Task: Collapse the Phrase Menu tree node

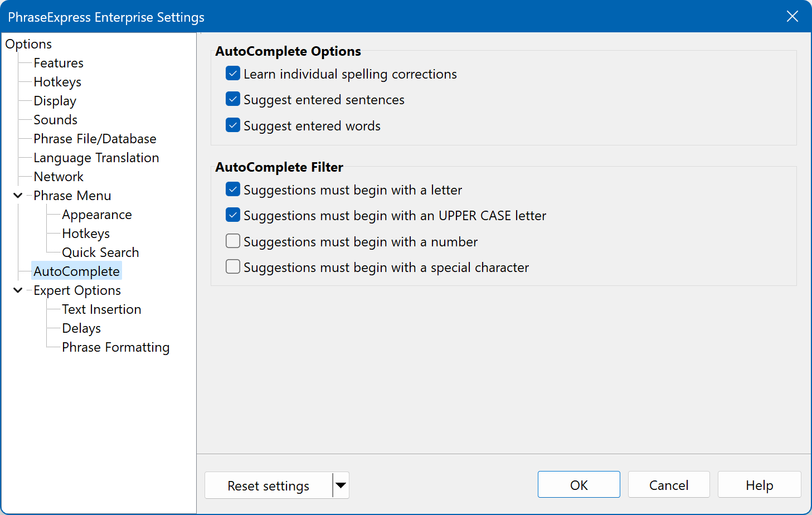Action: (x=18, y=196)
